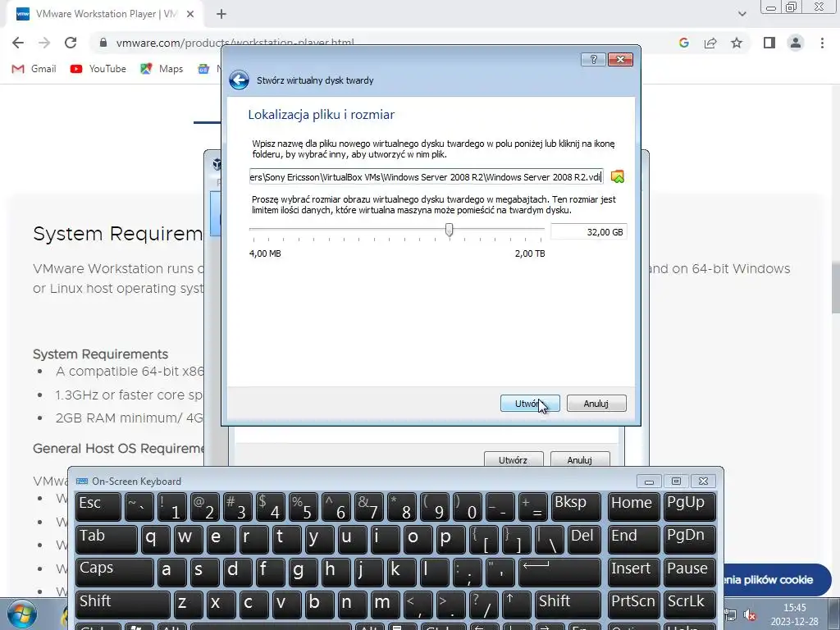Image resolution: width=840 pixels, height=630 pixels.
Task: Open the YouTube bookmark
Action: (98, 69)
